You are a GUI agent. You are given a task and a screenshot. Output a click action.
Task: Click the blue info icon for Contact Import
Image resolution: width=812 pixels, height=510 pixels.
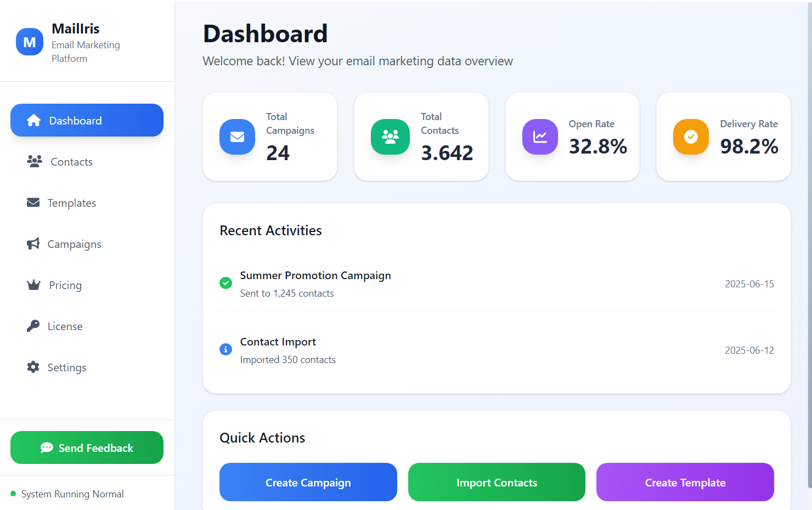225,349
